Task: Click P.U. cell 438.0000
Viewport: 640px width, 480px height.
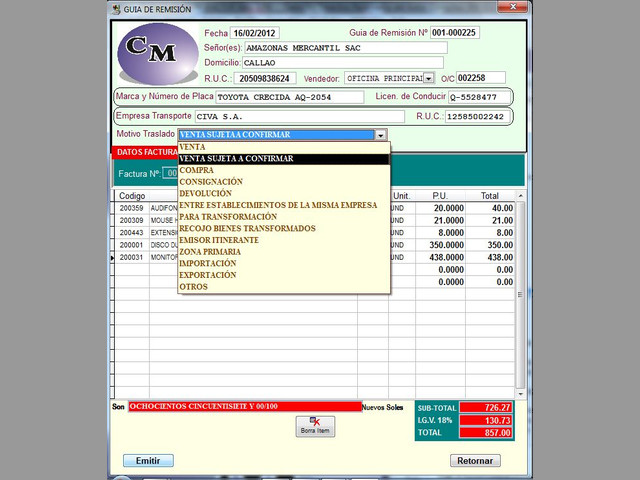Action: coord(440,257)
